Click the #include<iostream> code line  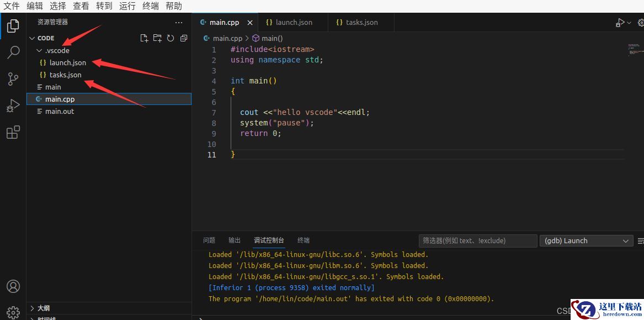point(272,49)
